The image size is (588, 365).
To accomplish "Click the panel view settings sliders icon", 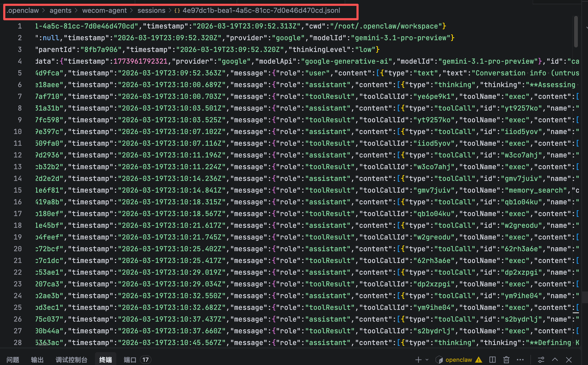I will click(x=541, y=360).
